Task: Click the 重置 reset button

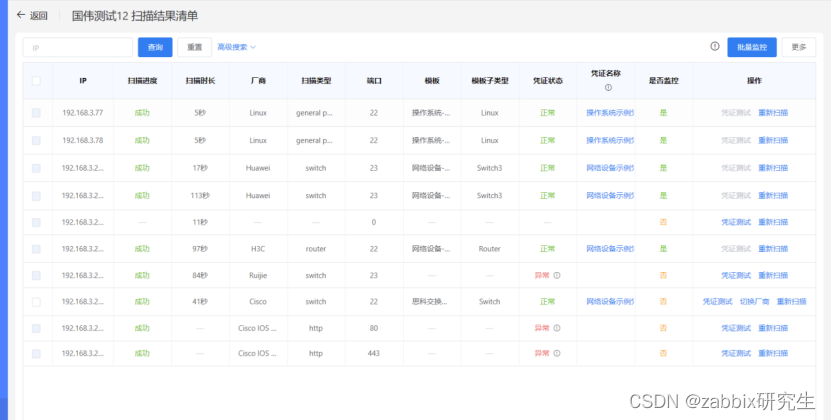Action: 195,47
